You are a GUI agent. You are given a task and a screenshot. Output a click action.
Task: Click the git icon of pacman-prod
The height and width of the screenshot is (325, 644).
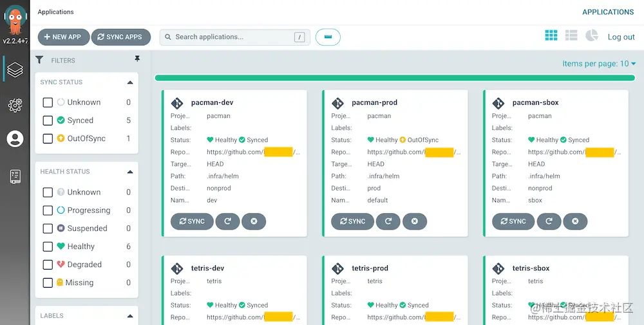tap(337, 102)
